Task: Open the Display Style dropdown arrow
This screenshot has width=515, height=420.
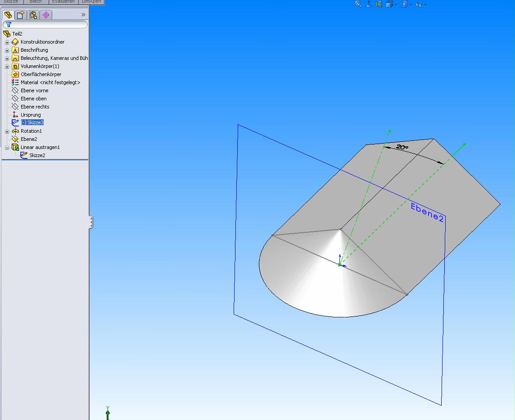Action: 411,5
